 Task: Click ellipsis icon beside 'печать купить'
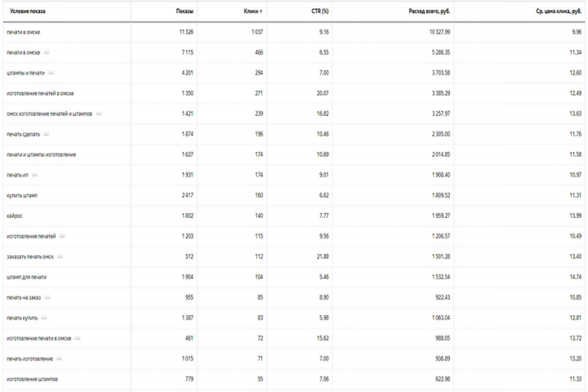pos(44,318)
